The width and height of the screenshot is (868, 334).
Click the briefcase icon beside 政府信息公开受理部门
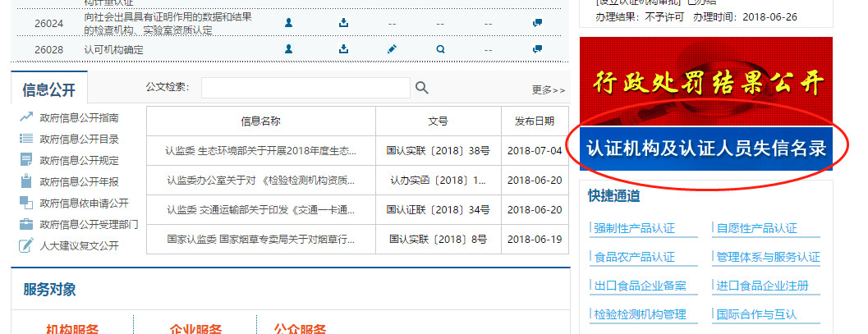tap(26, 224)
